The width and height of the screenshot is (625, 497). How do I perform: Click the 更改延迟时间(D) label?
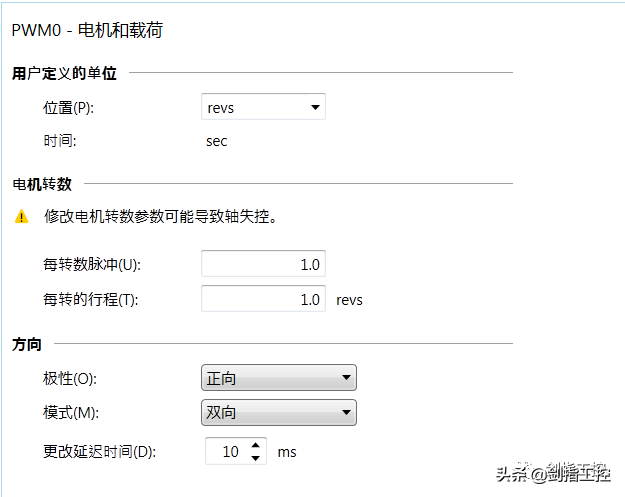(x=100, y=452)
